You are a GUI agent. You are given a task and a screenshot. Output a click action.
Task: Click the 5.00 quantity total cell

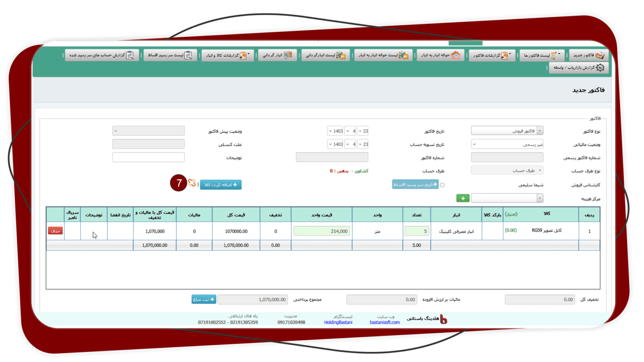point(416,245)
